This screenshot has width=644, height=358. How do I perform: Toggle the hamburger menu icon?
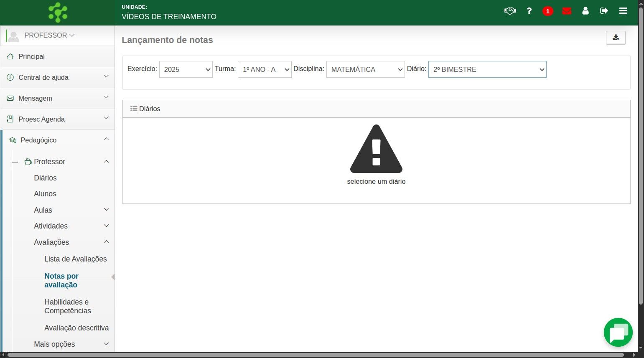[623, 11]
